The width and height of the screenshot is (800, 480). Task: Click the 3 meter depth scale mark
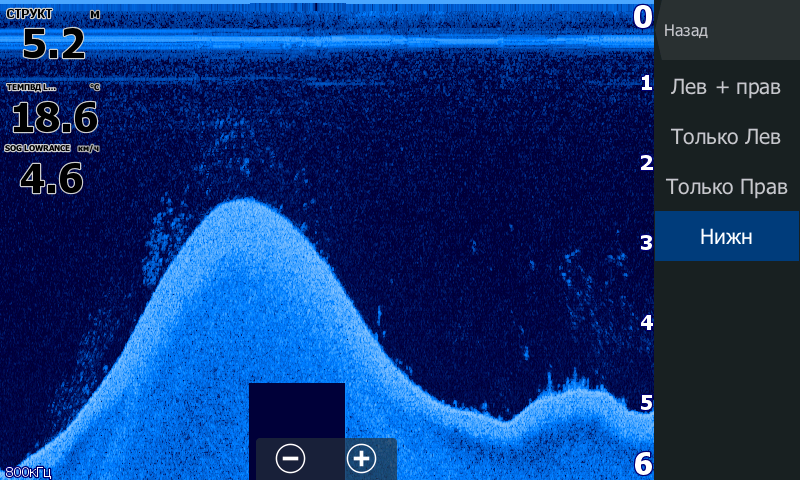tap(646, 243)
